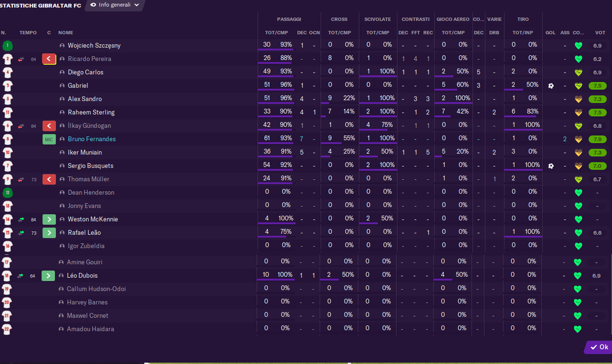Click Thomas Müller's substituted-off red arrow badge
Screen dimensions: 612x364
49,180
